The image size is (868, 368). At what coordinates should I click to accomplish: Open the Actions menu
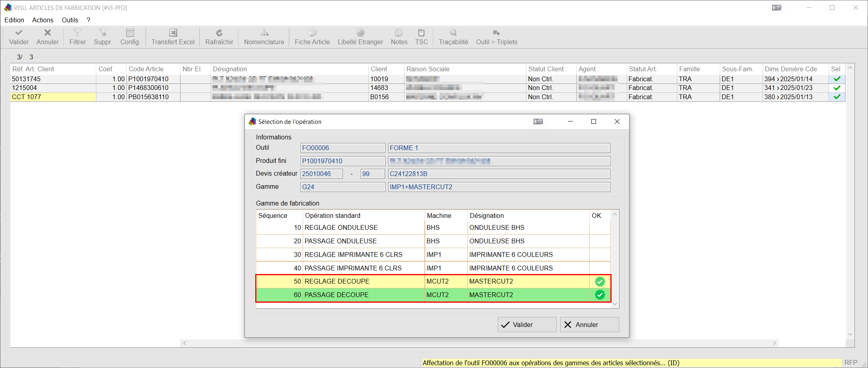[x=43, y=20]
